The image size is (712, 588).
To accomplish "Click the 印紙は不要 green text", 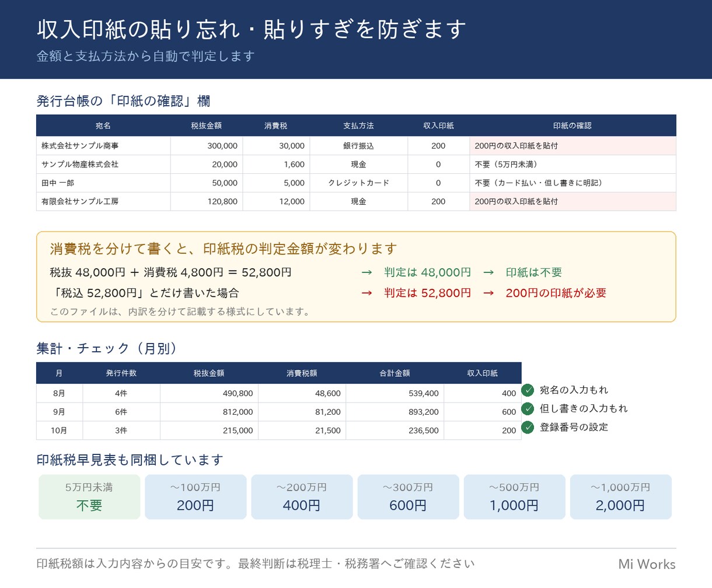I will click(x=534, y=272).
